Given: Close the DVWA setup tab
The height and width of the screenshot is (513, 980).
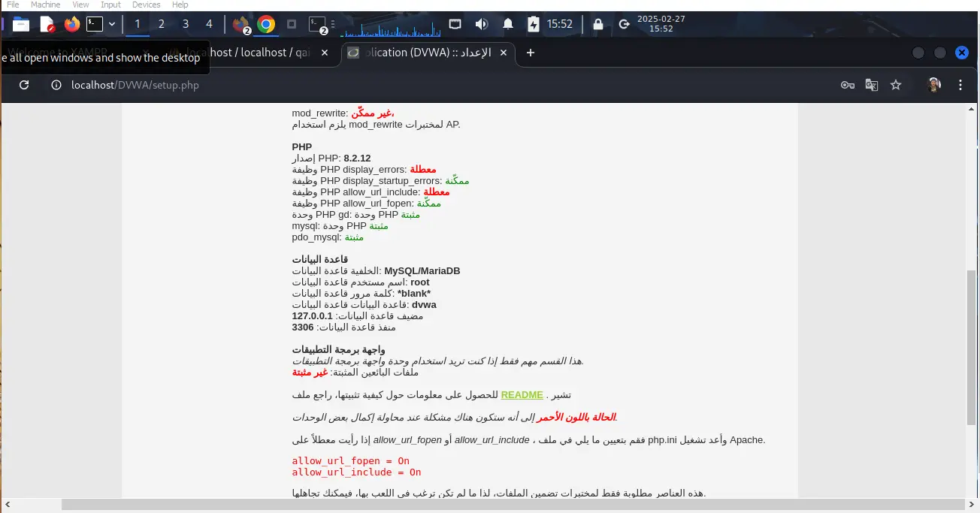Looking at the screenshot, I should tap(504, 53).
